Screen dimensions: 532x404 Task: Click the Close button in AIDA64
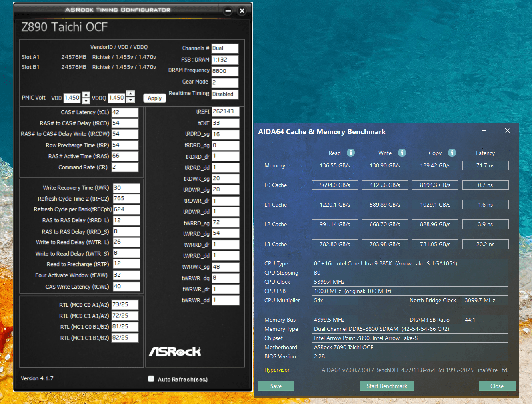497,386
